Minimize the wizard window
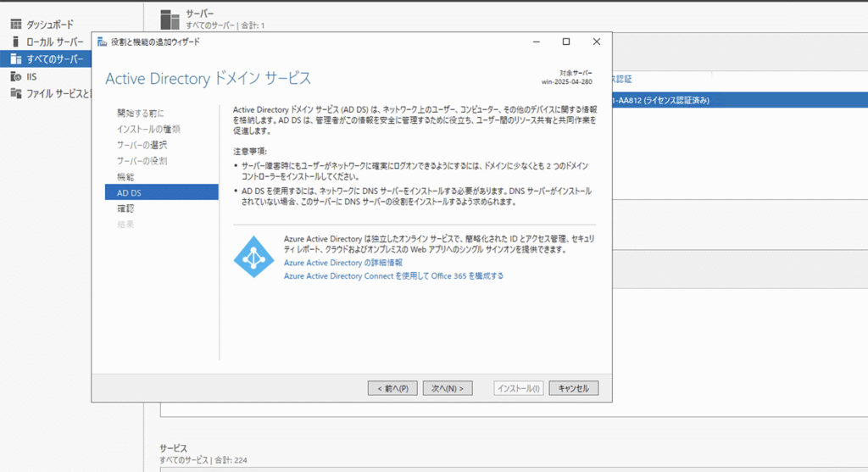 pos(536,42)
